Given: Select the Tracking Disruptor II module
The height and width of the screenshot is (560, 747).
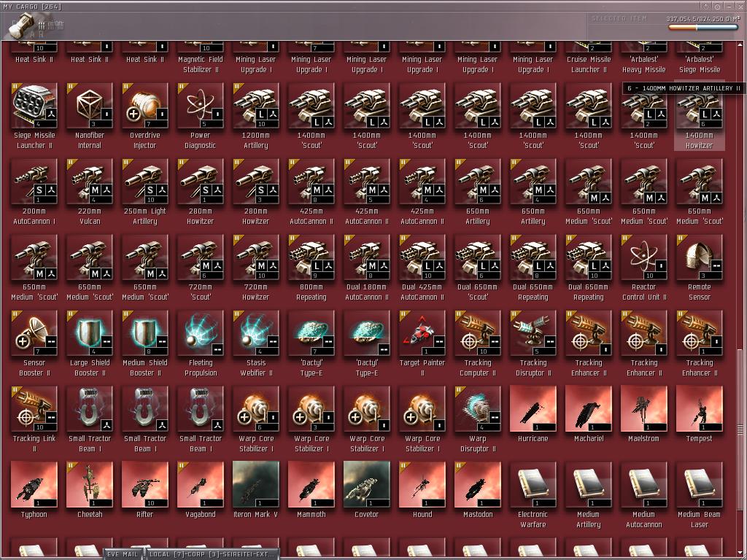Looking at the screenshot, I should (533, 343).
